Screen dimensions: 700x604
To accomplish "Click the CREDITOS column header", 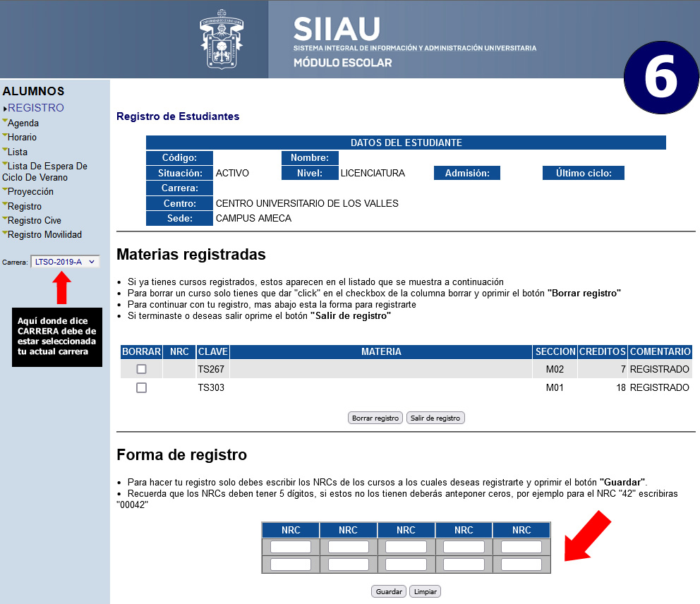I will click(x=602, y=352).
